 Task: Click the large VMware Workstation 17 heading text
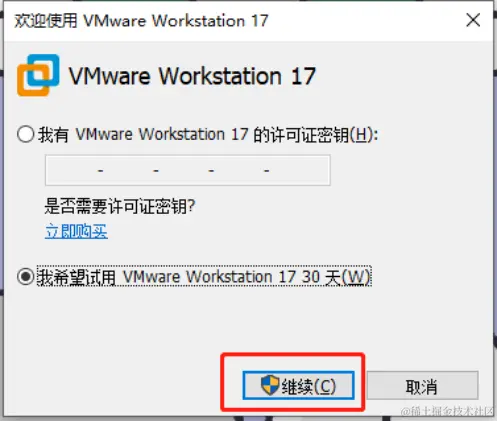(192, 76)
